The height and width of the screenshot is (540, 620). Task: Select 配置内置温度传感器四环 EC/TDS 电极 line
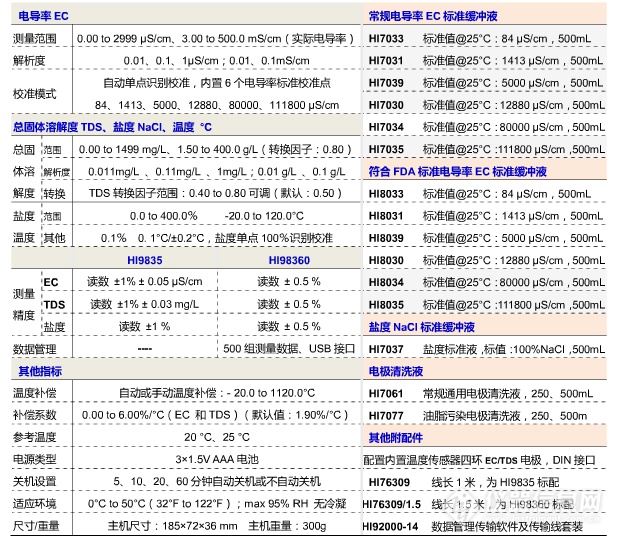point(479,460)
